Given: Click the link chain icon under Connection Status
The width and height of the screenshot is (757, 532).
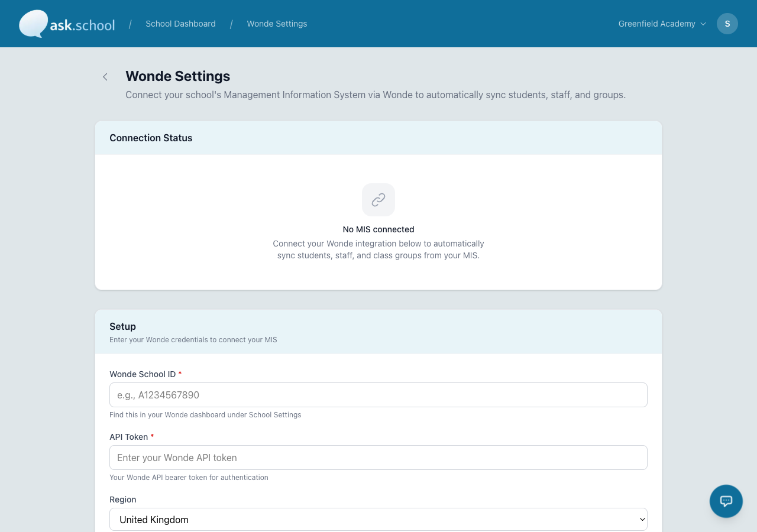Looking at the screenshot, I should pos(378,200).
